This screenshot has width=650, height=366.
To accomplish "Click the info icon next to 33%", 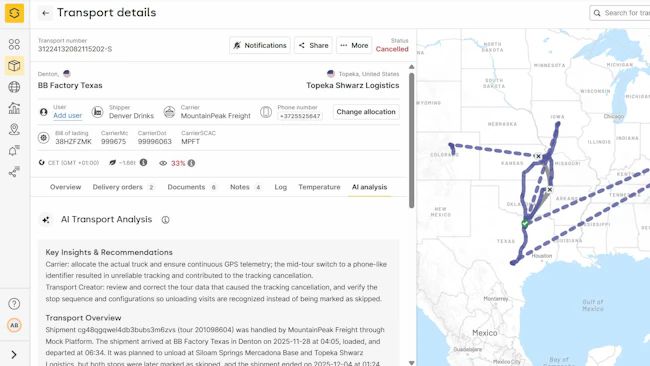I will point(191,163).
